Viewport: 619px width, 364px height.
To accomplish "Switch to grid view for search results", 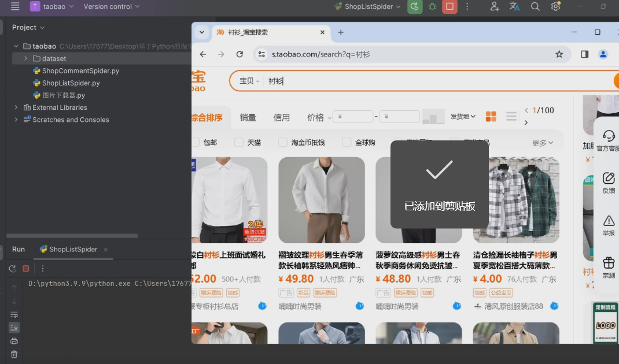I will [491, 116].
